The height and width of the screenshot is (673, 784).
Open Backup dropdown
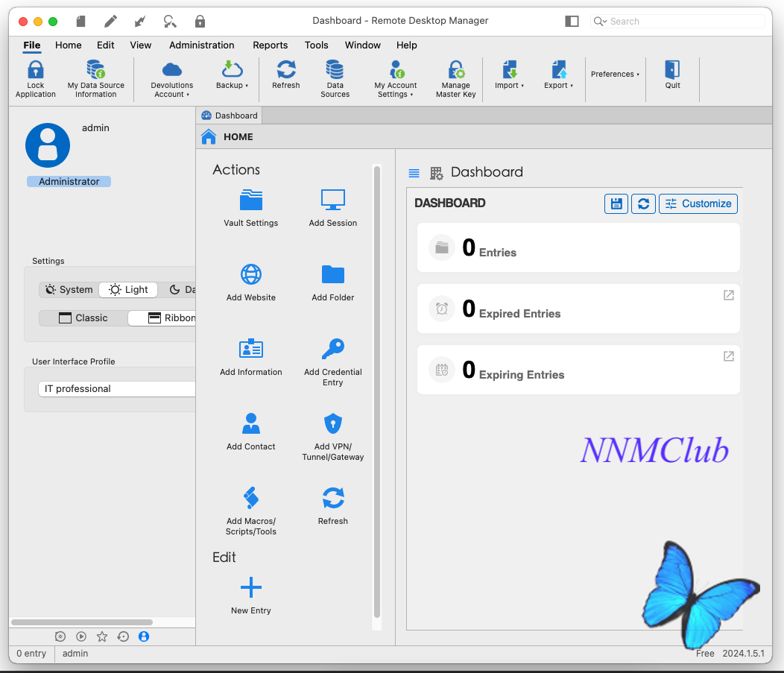(x=232, y=75)
